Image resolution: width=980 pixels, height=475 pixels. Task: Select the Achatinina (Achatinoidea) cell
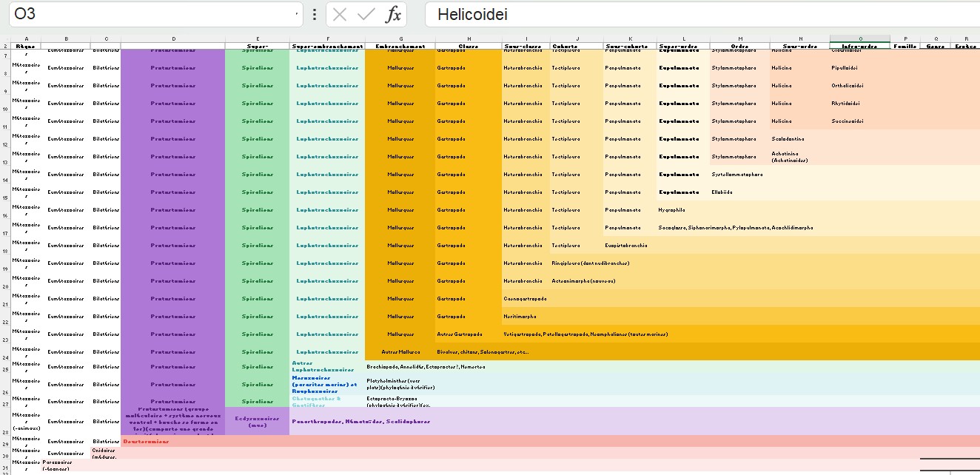pyautogui.click(x=800, y=157)
